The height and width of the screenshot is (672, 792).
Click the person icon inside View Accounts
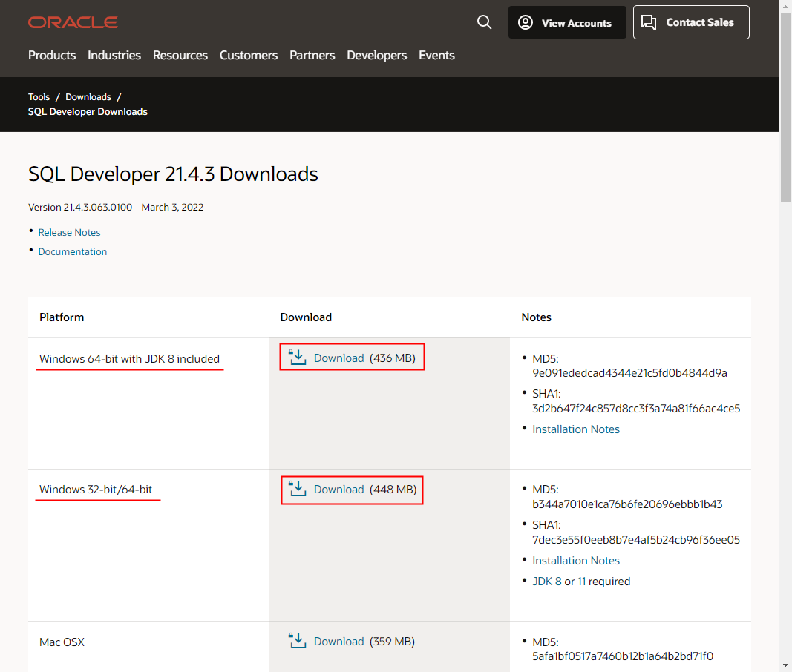pyautogui.click(x=527, y=22)
